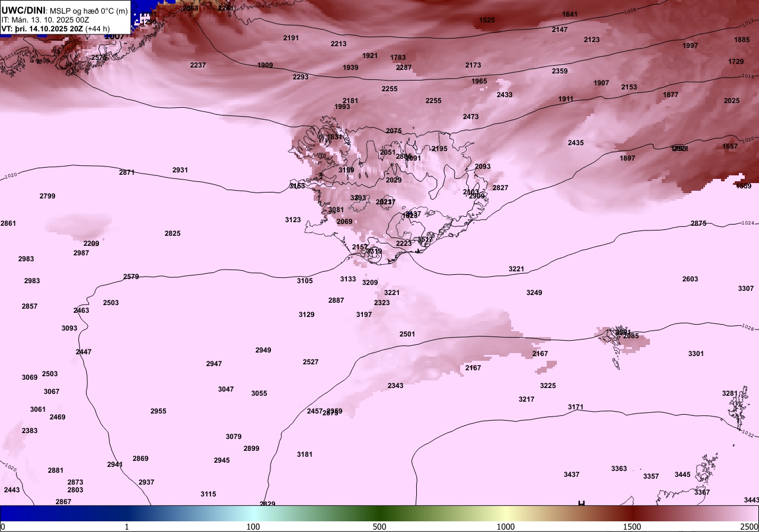Viewport: 759px width, 532px height.
Task: Click the 1024 isobar label
Action: click(x=747, y=223)
